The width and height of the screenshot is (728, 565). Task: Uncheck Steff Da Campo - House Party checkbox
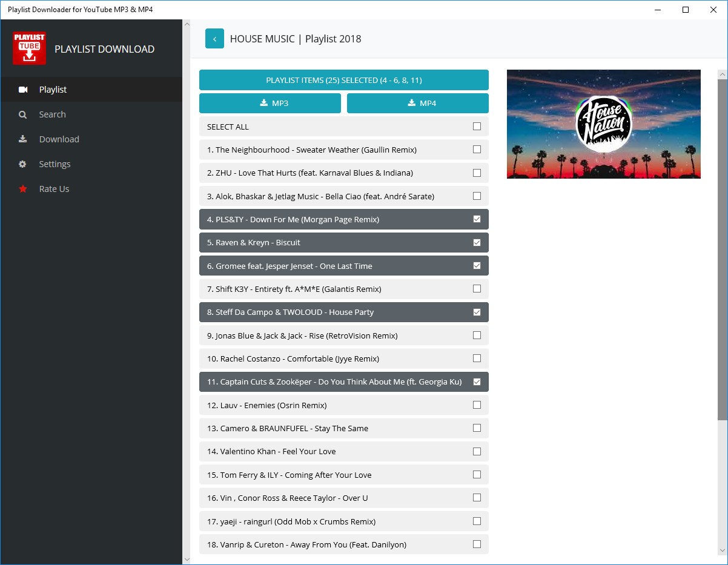[477, 312]
